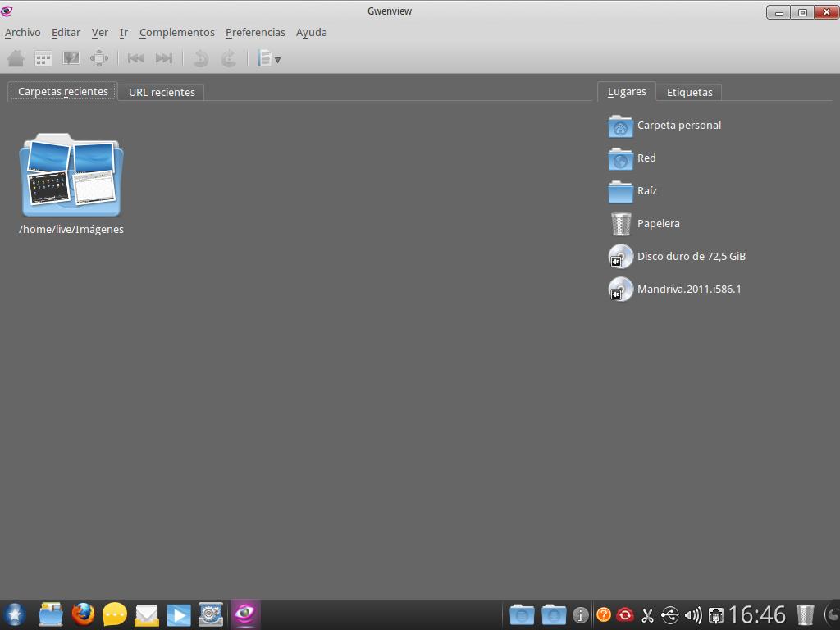
Task: Go to the next image with the toolbar arrow
Action: (164, 58)
